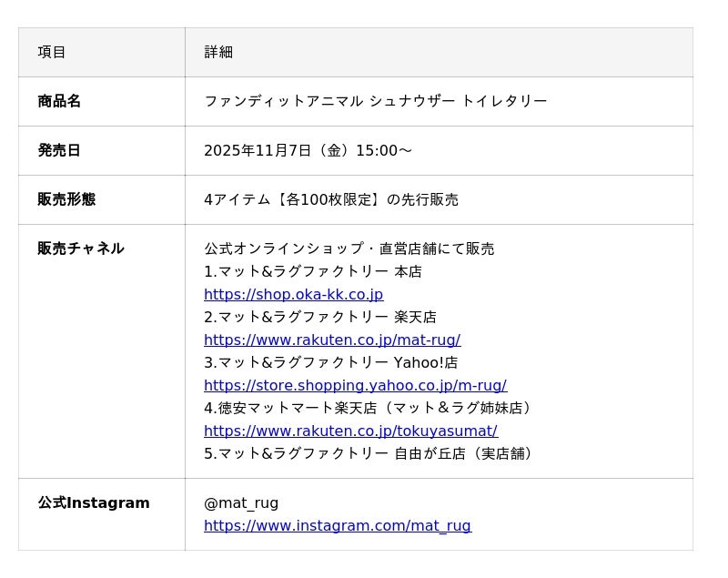Click the 自由が丘店(実店舗) line
Screen dimensions: 728x578
(370, 454)
